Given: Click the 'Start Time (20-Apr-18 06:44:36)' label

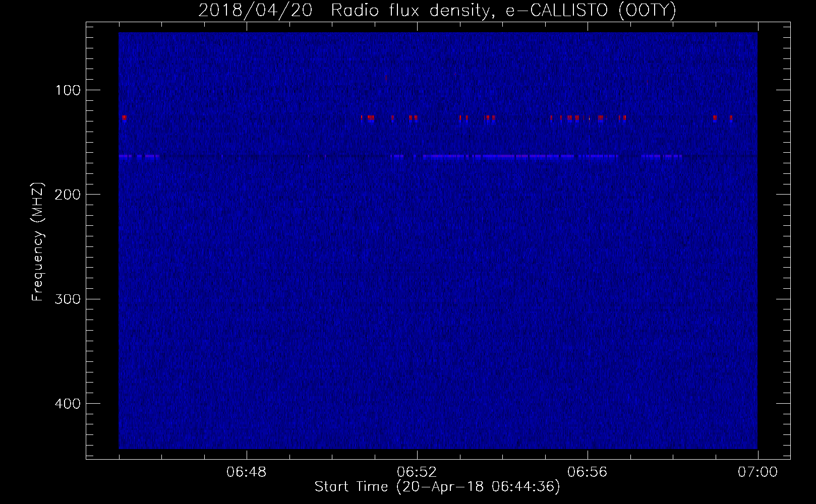Looking at the screenshot, I should click(437, 487).
